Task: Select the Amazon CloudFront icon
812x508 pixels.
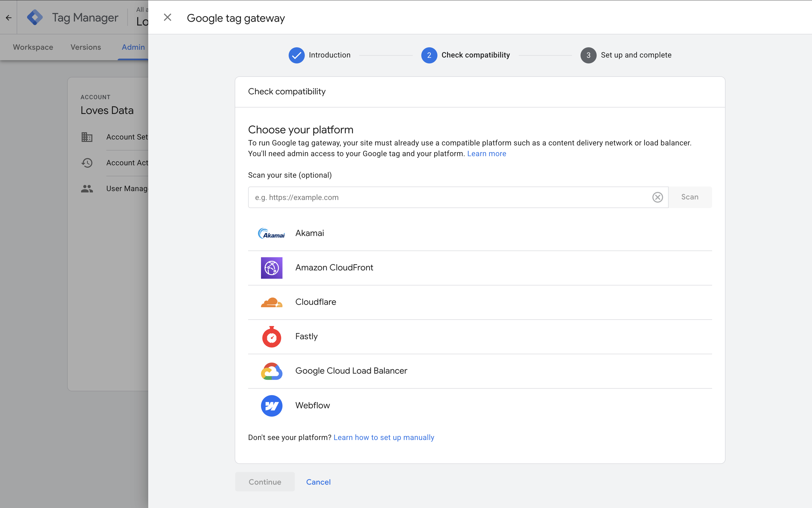Action: click(271, 268)
